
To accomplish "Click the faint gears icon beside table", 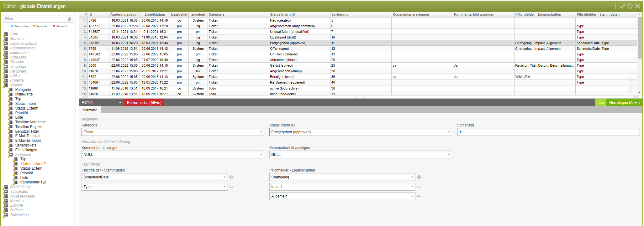I will coord(631,80).
